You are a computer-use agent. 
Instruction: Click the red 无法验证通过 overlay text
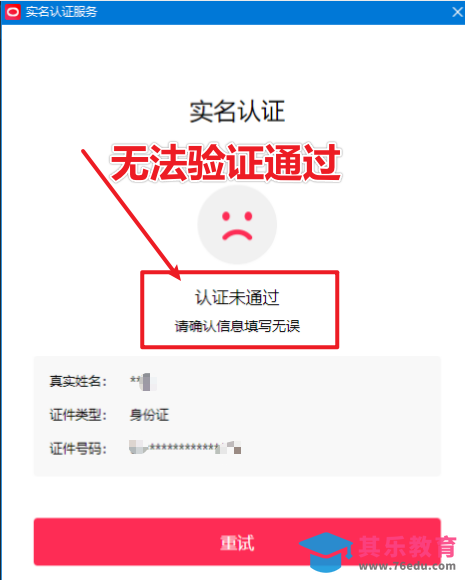(225, 163)
